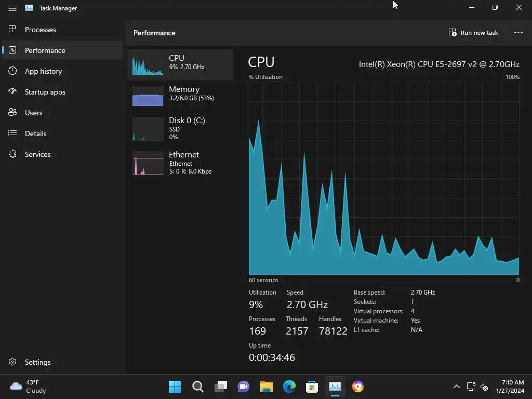Switch to App history page
Image resolution: width=532 pixels, height=399 pixels.
coord(44,71)
